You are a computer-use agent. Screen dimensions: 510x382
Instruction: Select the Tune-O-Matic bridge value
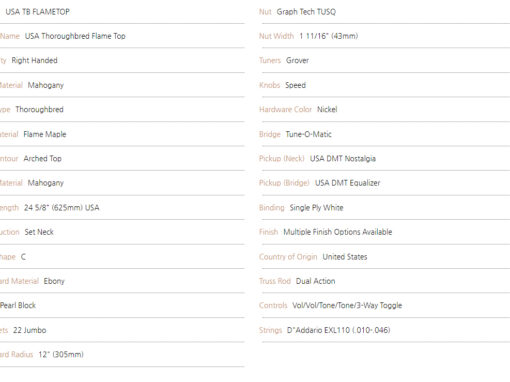pyautogui.click(x=308, y=134)
